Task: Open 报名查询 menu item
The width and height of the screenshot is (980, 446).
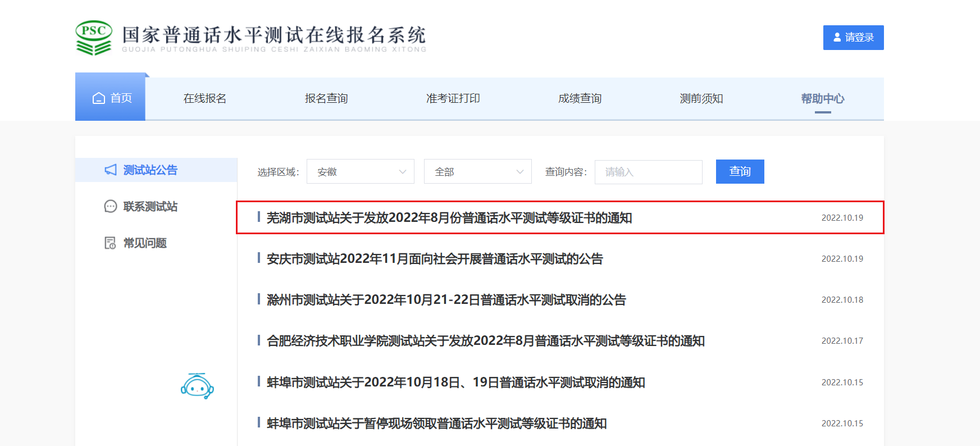Action: pyautogui.click(x=326, y=98)
